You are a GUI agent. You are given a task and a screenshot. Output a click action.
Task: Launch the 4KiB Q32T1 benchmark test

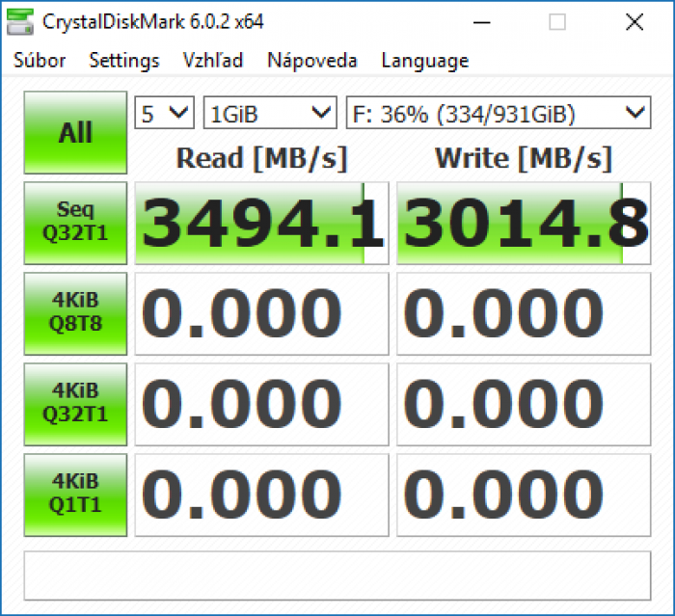tap(75, 404)
